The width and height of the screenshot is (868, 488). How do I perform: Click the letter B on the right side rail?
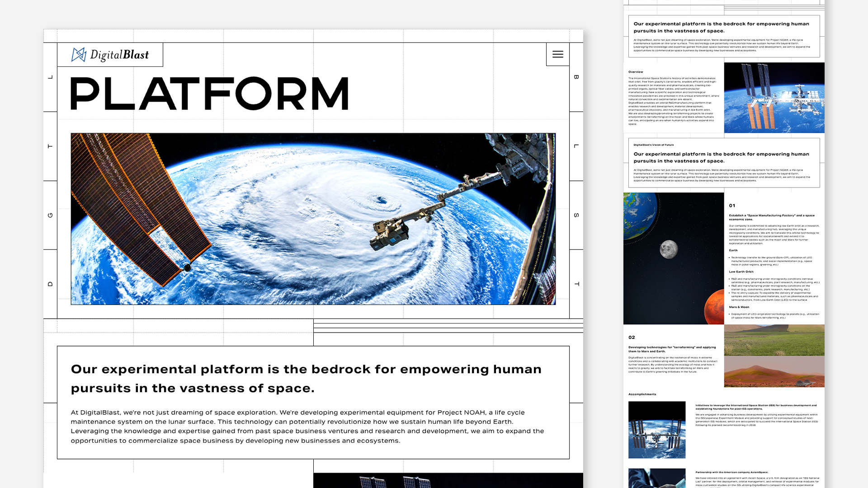pos(576,77)
